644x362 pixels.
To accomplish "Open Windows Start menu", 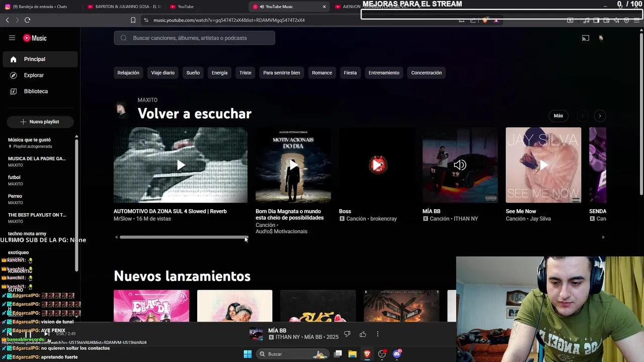I will 248,354.
